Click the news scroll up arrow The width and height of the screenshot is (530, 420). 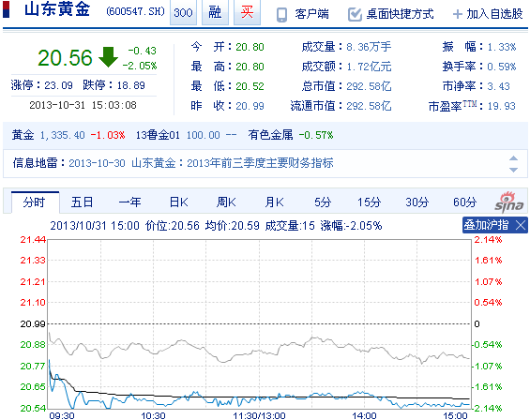513,158
